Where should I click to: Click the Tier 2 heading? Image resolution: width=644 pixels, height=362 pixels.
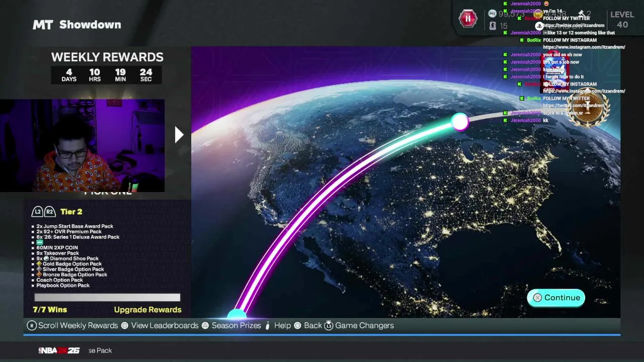pos(71,212)
